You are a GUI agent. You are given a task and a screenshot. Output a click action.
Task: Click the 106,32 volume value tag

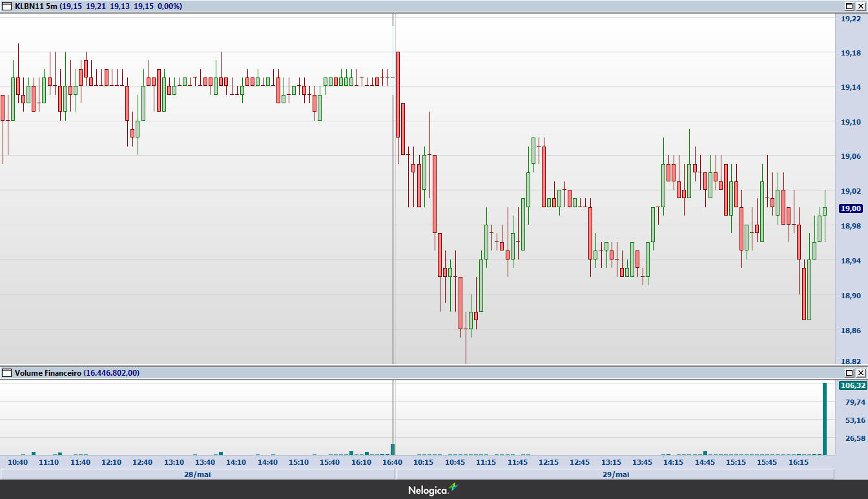coord(852,385)
